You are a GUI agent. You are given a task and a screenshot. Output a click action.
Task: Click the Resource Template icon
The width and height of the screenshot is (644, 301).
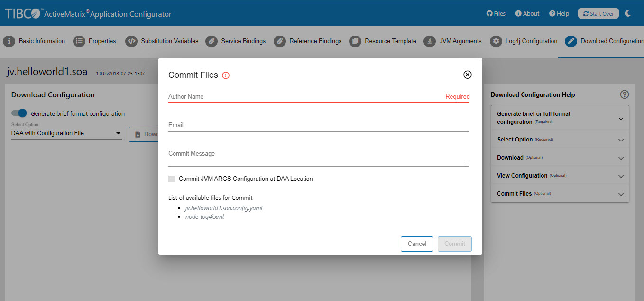[355, 41]
